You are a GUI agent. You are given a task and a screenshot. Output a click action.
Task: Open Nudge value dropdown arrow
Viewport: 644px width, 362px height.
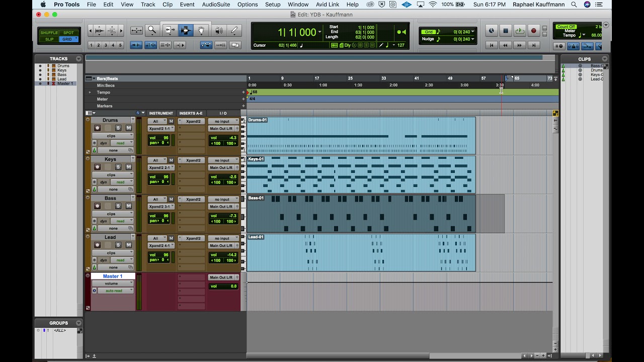point(472,39)
